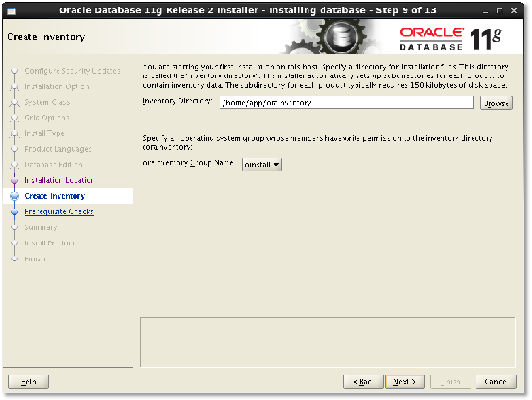Select the Installation Location step
Viewport: 532px width, 400px height.
(58, 180)
